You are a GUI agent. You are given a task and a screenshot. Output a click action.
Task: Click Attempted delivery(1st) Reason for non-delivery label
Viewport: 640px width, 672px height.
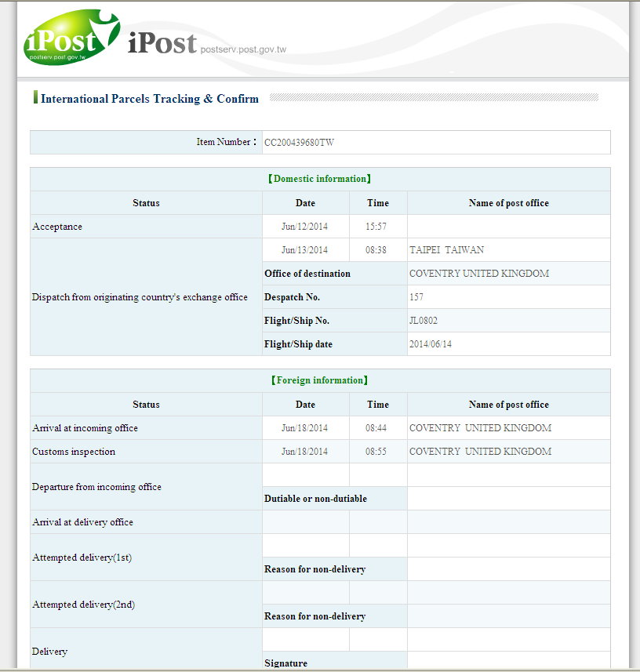(x=315, y=569)
